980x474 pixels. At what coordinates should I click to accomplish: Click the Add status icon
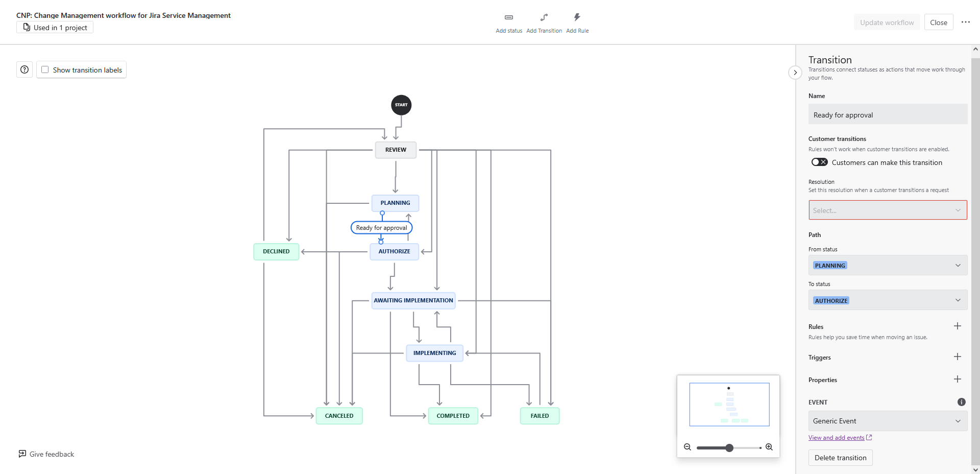(508, 17)
